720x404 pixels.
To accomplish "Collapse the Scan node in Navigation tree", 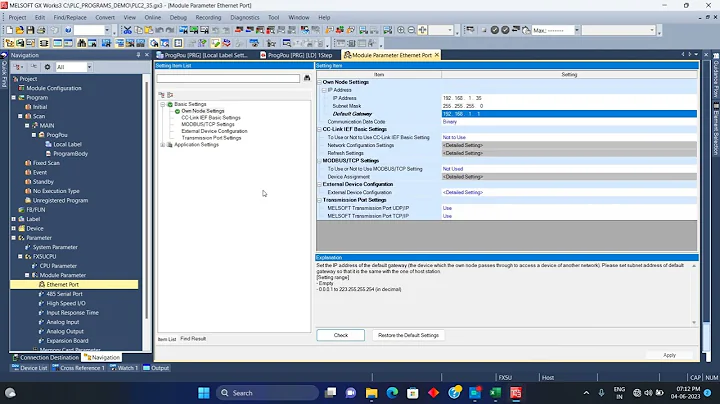I will 20,116.
